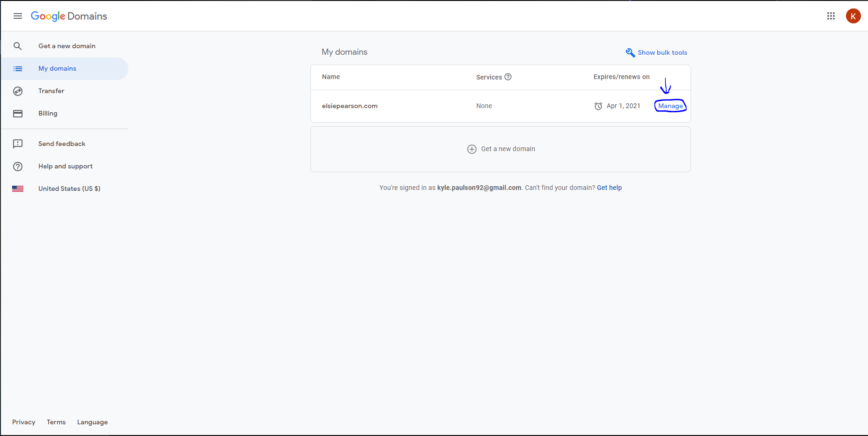Select My domains in the sidebar
Screen dimensions: 868x436
pyautogui.click(x=57, y=68)
